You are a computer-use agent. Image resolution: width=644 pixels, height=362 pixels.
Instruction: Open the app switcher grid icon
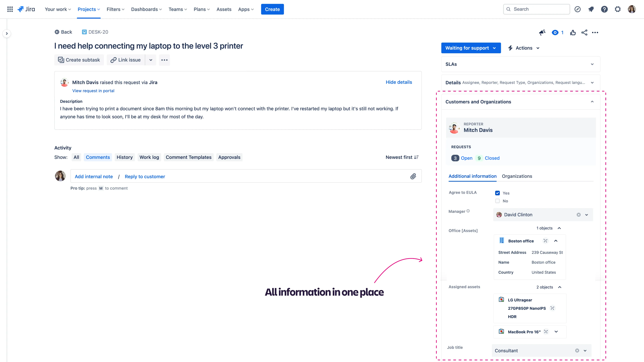tap(10, 9)
